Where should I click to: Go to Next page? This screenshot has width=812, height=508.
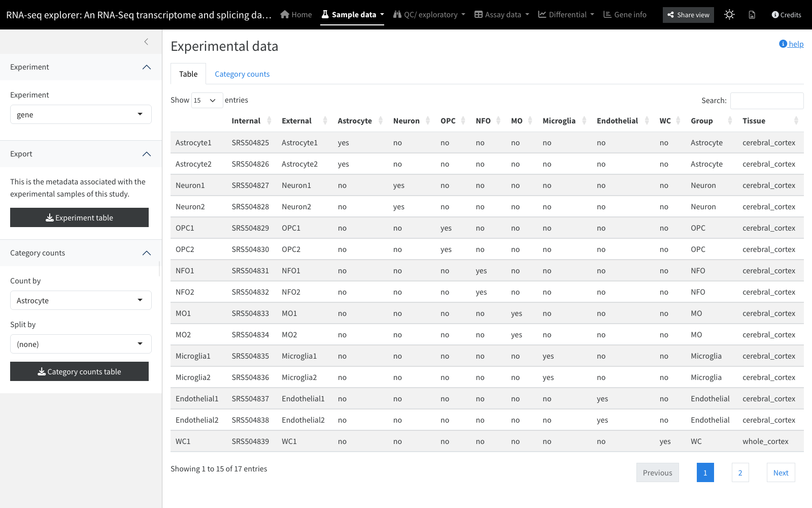point(781,472)
